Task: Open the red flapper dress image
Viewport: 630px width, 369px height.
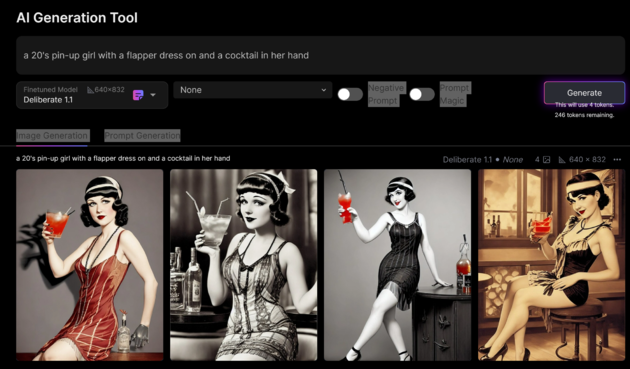Action: [x=90, y=265]
